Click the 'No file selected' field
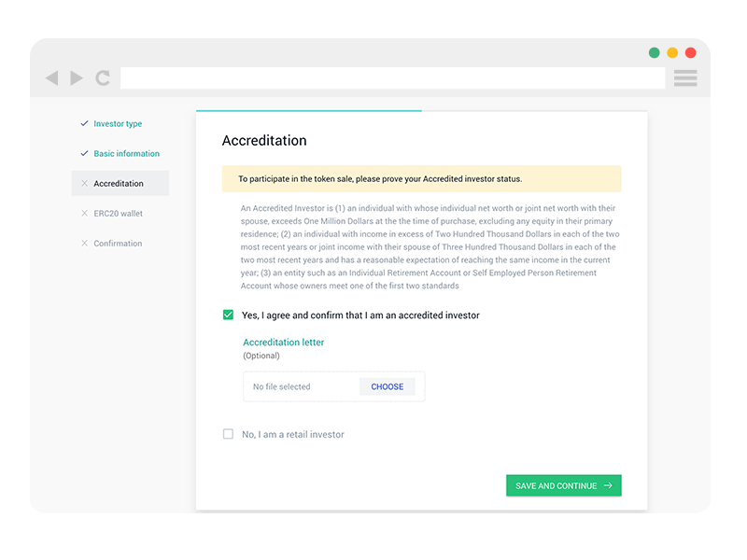The image size is (747, 560). (x=301, y=386)
